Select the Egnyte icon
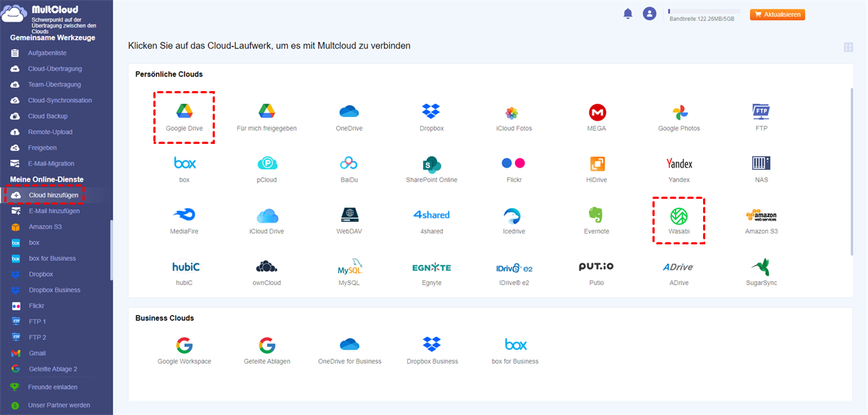This screenshot has height=415, width=868. point(432,267)
